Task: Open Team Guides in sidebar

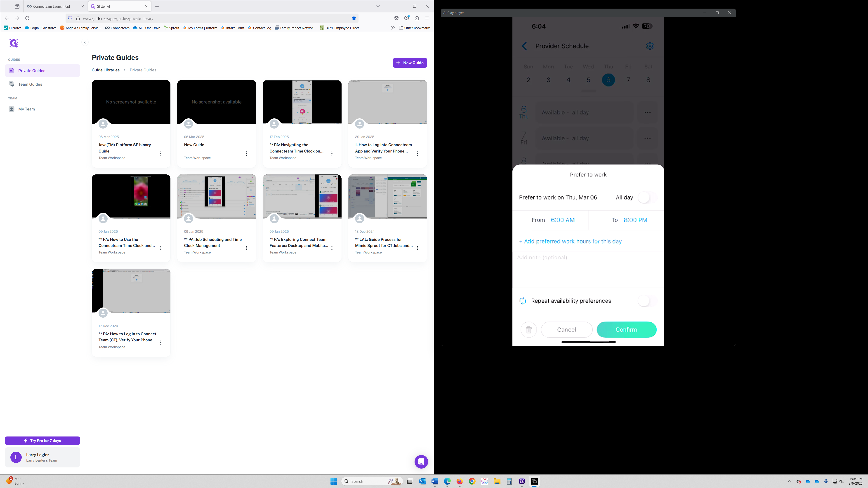Action: click(42, 84)
